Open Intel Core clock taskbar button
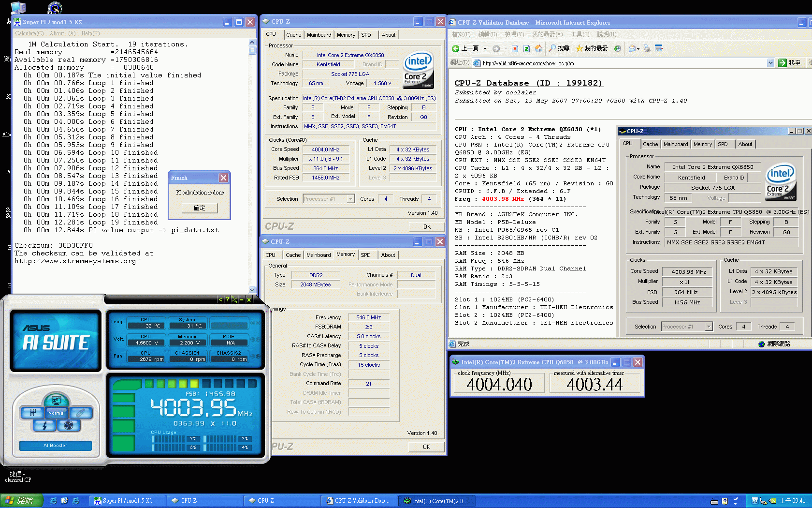 point(437,501)
